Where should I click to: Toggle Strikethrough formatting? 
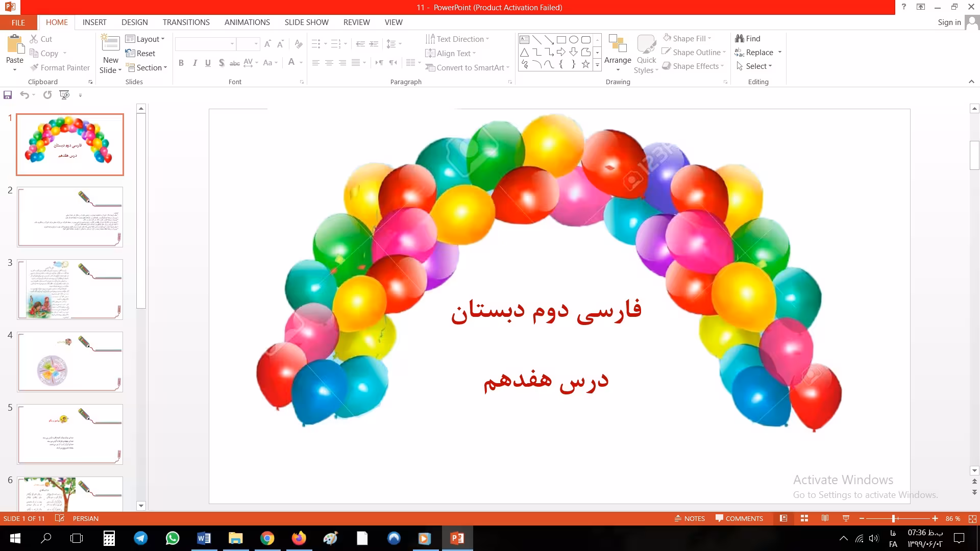[x=235, y=63]
